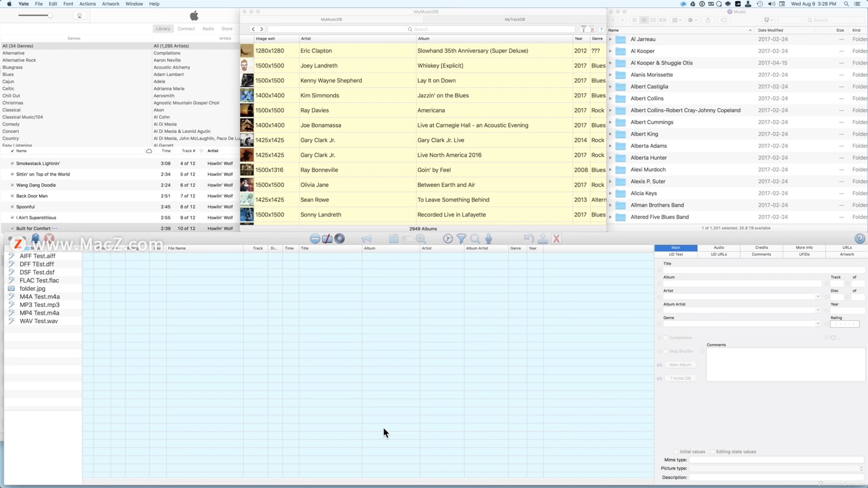Open the MyTrackDB tab
The width and height of the screenshot is (868, 488).
(x=514, y=19)
